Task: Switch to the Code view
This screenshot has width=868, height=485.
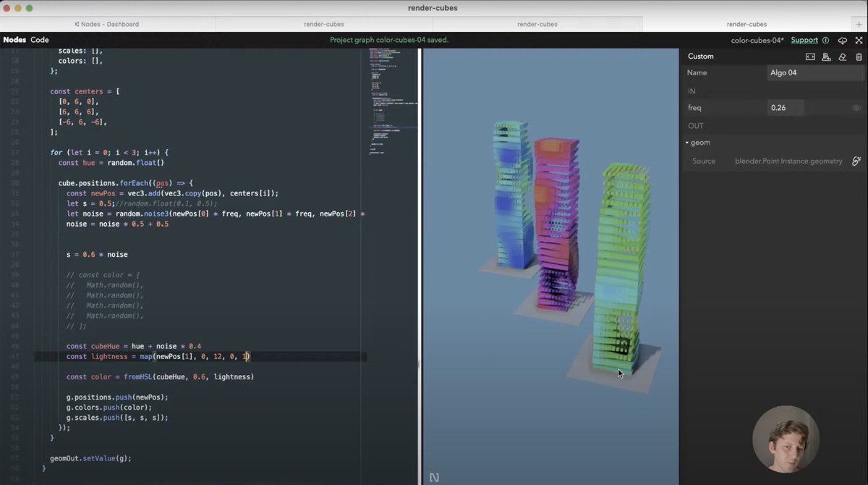Action: [x=40, y=40]
